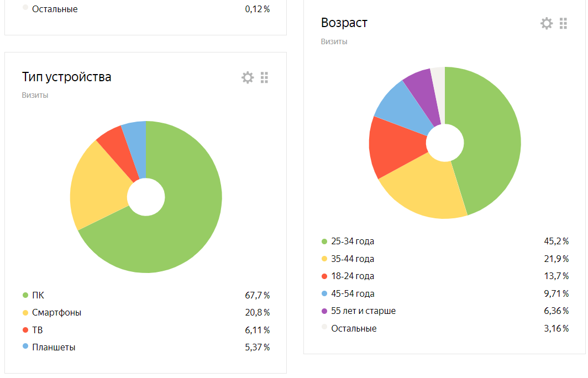
Task: Click yellow Смартфоны legend dot
Action: 25,312
